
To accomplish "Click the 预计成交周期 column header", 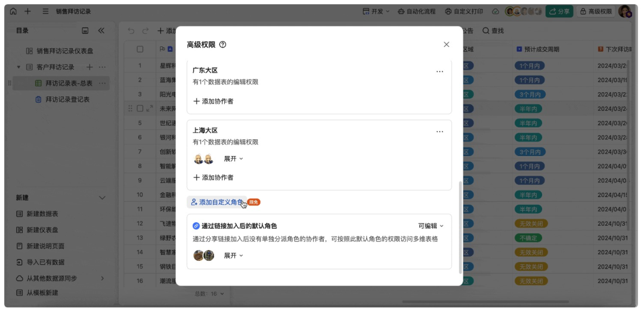I will [553, 49].
